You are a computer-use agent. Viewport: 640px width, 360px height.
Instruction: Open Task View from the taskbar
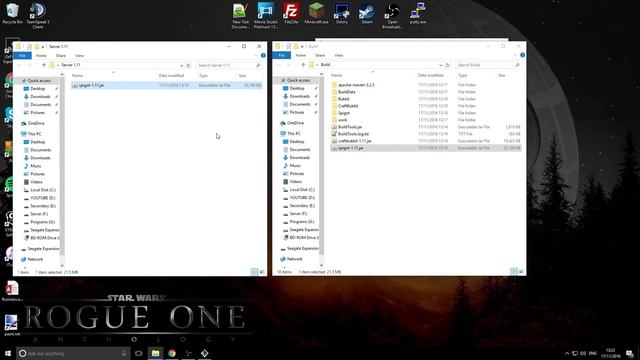[139, 353]
